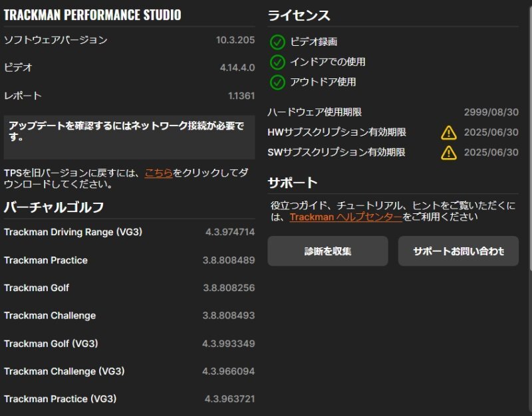Select the SWサブスクリプション有効期限 label
Viewport: 532px width, 416px height.
click(336, 152)
